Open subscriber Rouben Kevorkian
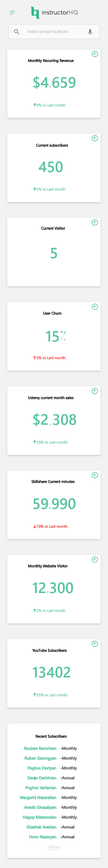This screenshot has width=108, height=868. (40, 748)
